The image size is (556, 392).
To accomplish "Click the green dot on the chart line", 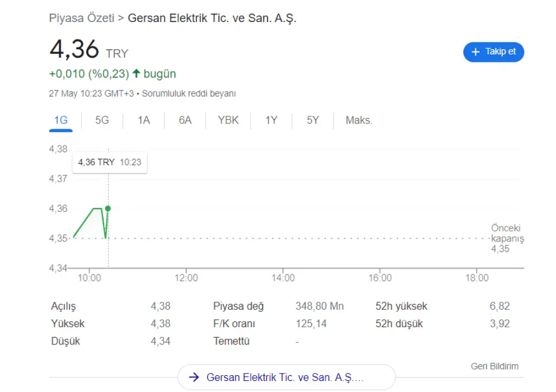I will tap(108, 208).
